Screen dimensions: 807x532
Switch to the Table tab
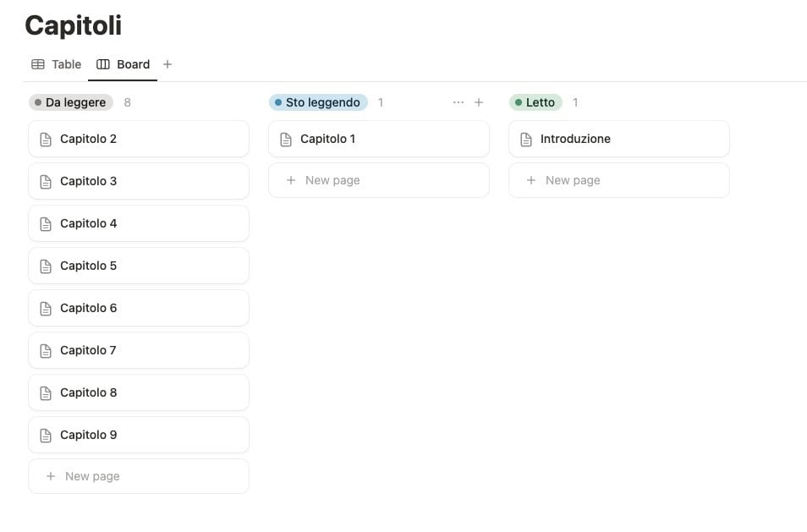pyautogui.click(x=56, y=64)
